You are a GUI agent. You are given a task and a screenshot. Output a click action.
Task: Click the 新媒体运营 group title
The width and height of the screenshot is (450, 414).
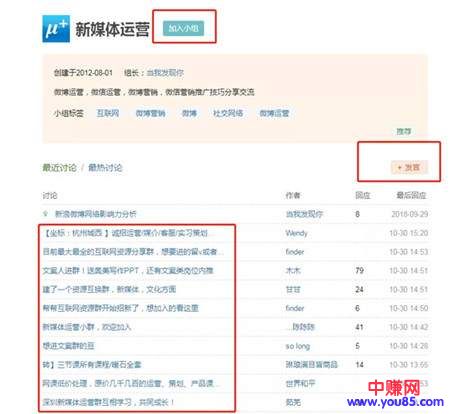point(112,29)
